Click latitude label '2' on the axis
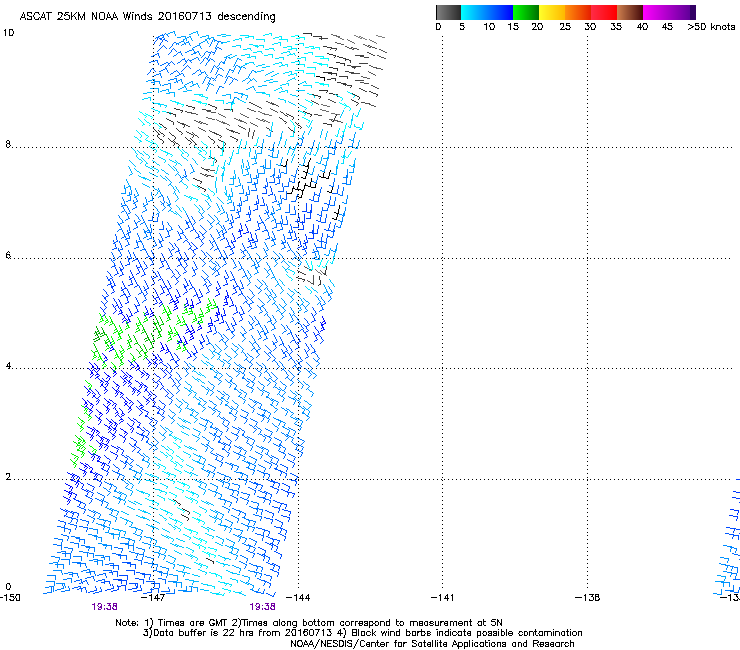The image size is (740, 650). (8, 477)
